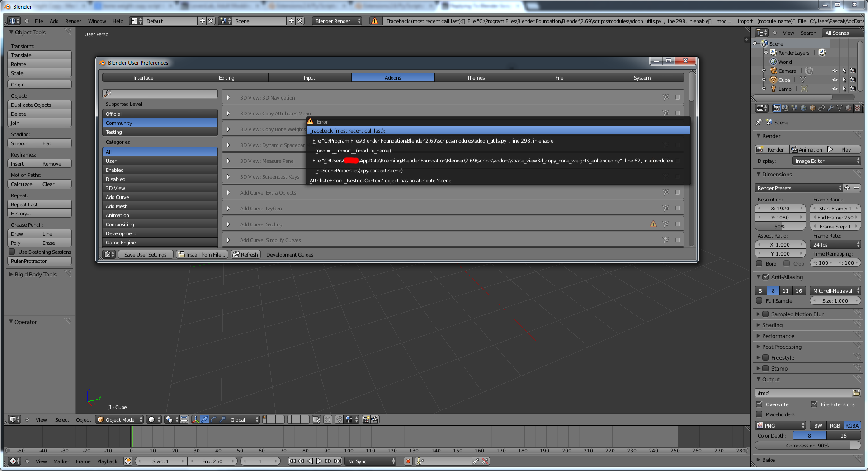Open the Scene properties tab icon
868x471 pixels.
pyautogui.click(x=794, y=108)
